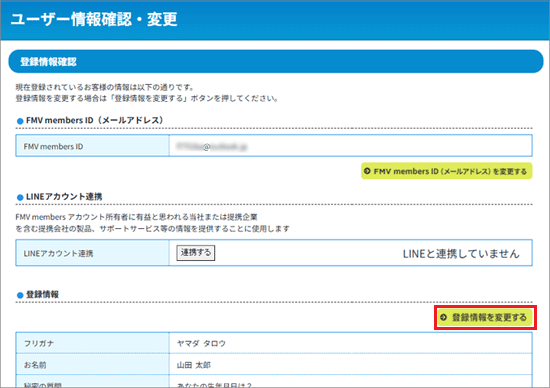
Task: Click the 山田 太郎 name value
Action: pos(194,365)
